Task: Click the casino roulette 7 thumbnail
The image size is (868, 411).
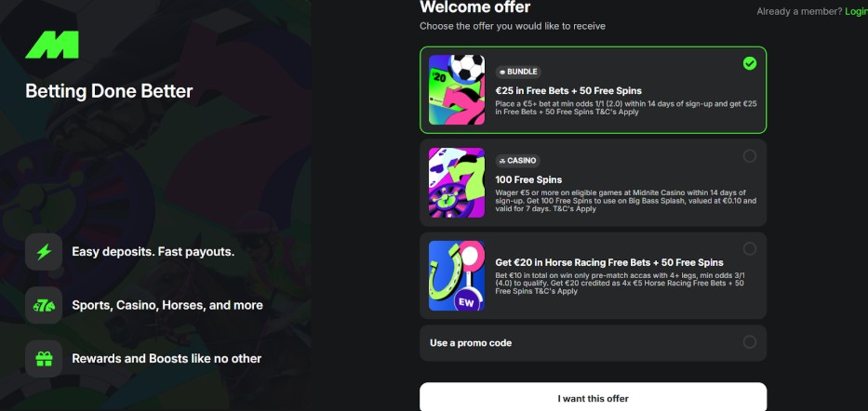Action: (x=457, y=182)
